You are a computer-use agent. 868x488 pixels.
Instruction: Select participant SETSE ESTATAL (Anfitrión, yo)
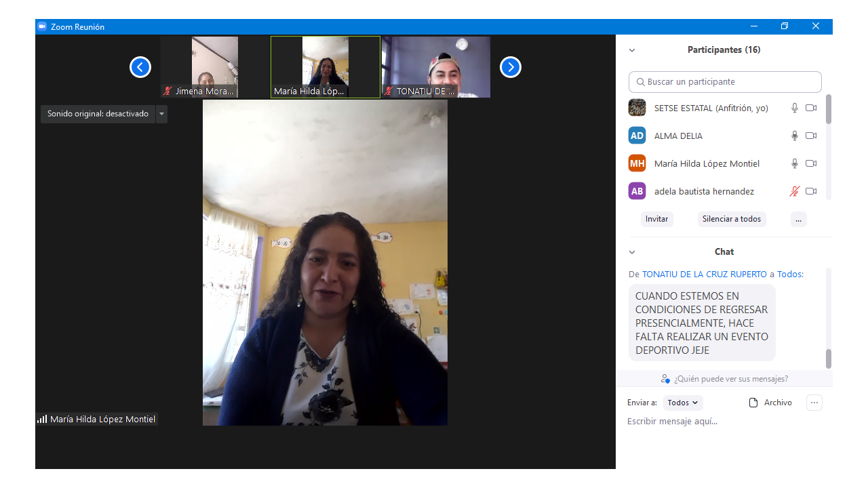711,108
